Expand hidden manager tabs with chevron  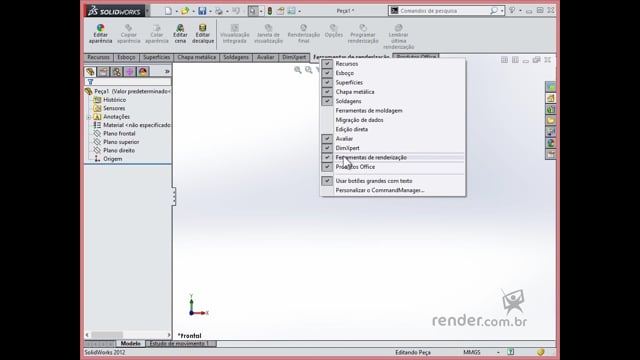167,72
